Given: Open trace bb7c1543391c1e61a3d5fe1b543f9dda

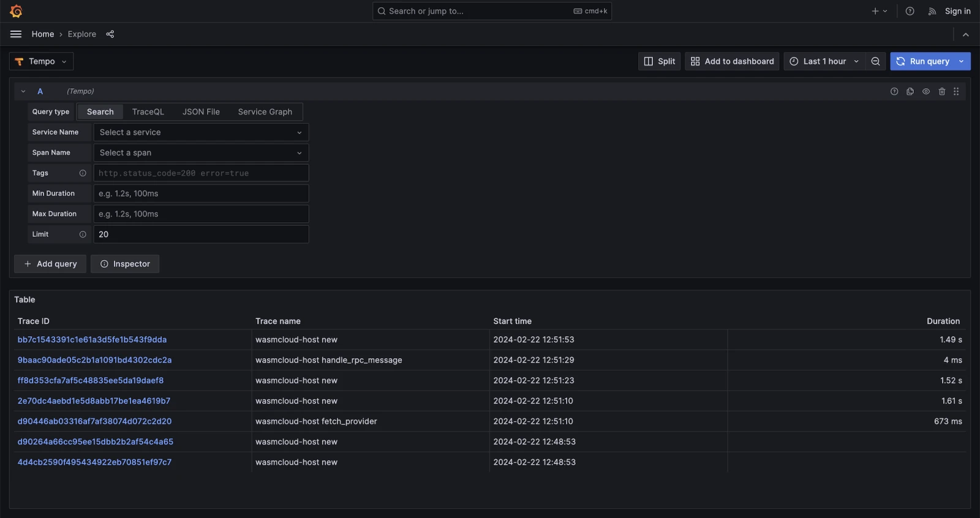Looking at the screenshot, I should [x=92, y=340].
